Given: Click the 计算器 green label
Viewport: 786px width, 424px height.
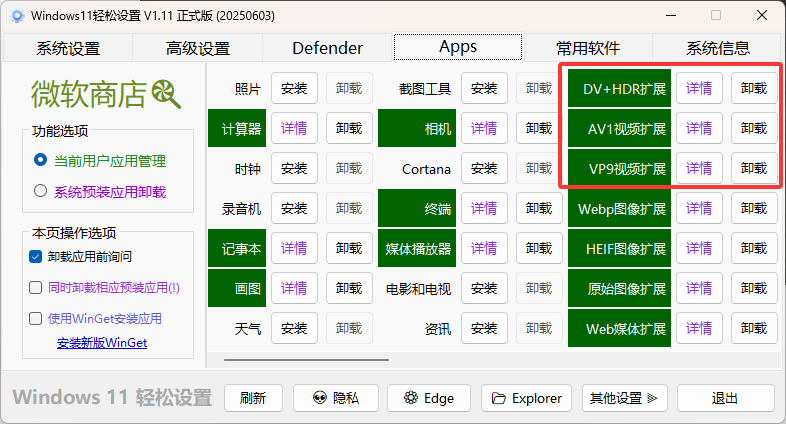Looking at the screenshot, I should [237, 128].
